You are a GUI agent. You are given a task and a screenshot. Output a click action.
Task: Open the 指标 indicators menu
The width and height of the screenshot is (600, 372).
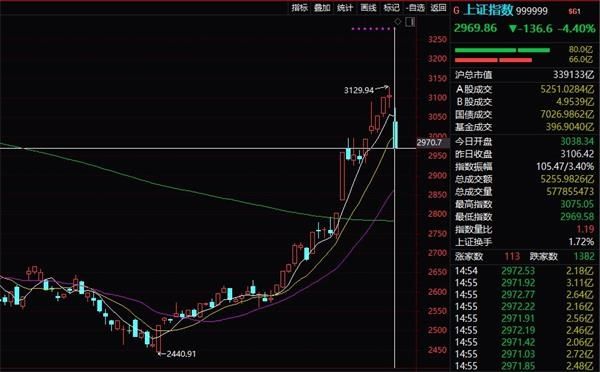pyautogui.click(x=300, y=8)
